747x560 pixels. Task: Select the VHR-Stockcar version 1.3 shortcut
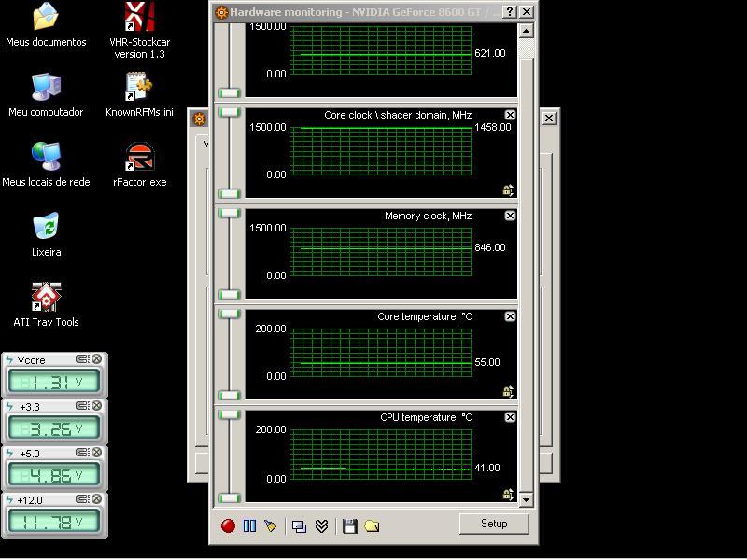[x=139, y=31]
